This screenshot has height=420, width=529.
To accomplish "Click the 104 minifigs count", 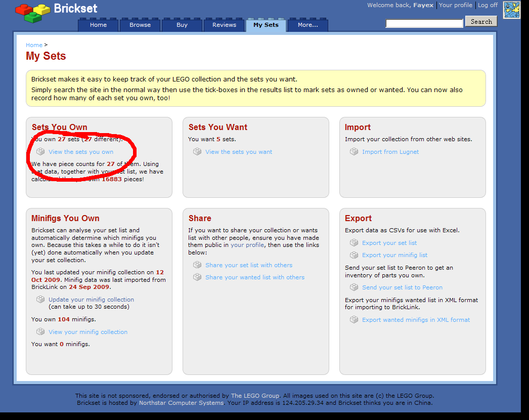I will pos(64,319).
